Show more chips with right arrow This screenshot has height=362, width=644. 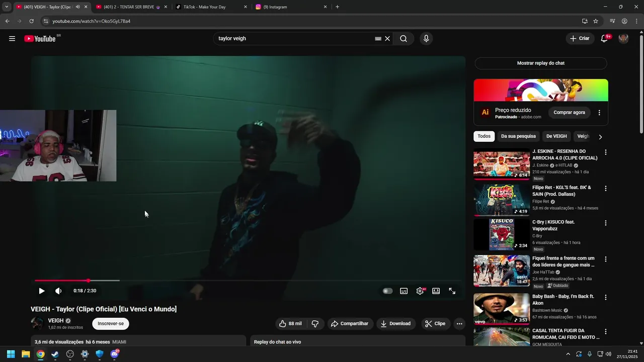(x=600, y=137)
